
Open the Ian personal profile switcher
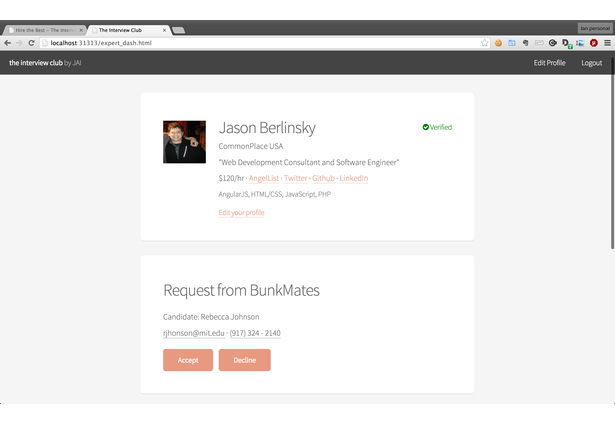(x=595, y=28)
